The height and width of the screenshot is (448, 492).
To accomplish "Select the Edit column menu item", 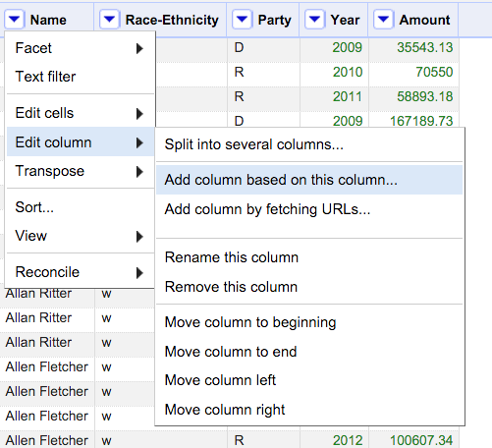I will click(81, 141).
